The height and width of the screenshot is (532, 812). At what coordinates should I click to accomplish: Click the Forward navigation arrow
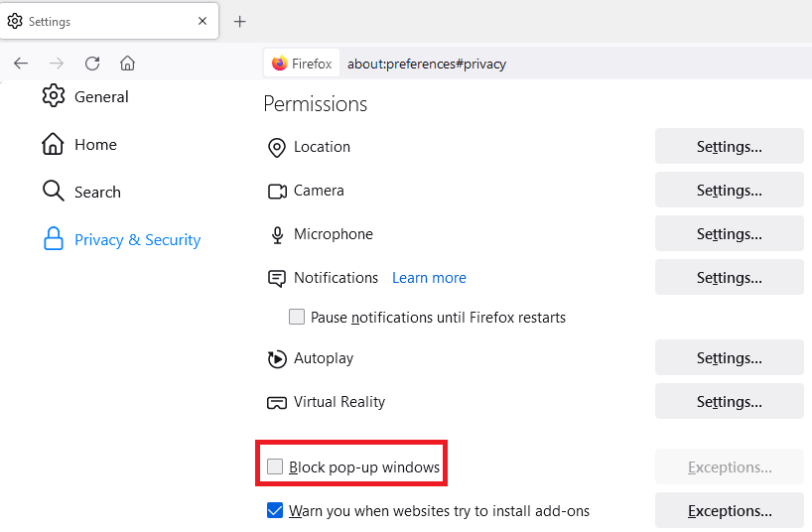click(x=57, y=64)
